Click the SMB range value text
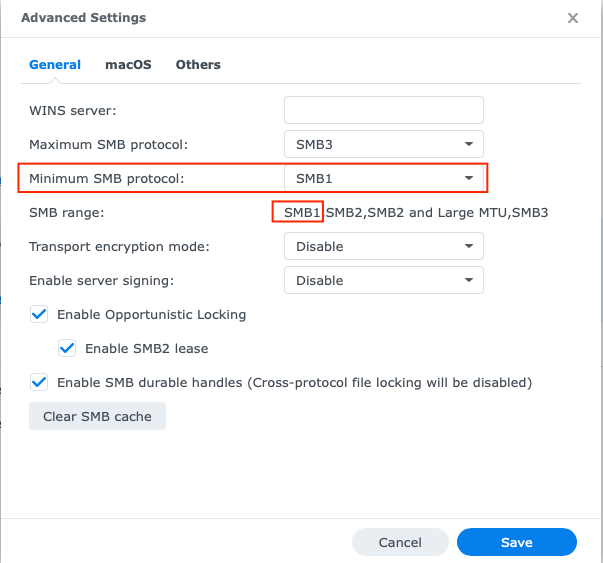Screen dimensions: 603x563 click(416, 212)
